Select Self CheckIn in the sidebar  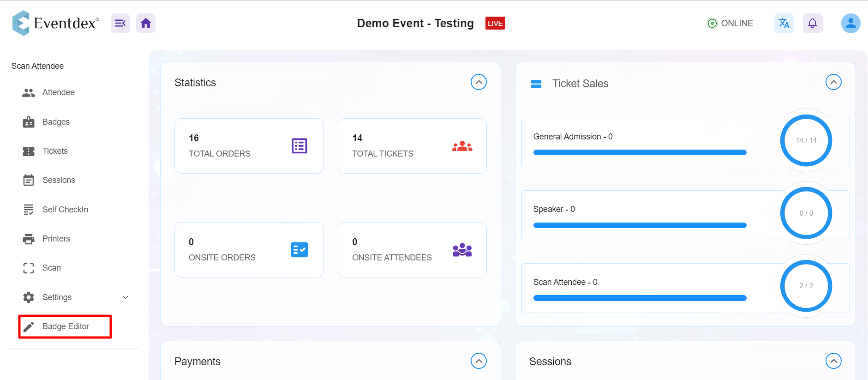click(65, 210)
